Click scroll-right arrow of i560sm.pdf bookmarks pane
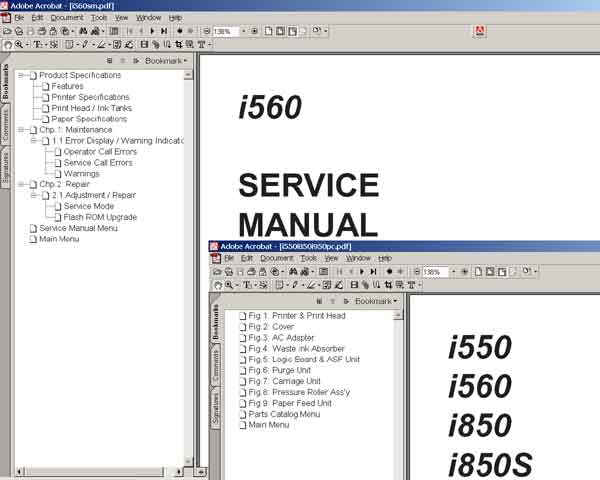This screenshot has height=480, width=600. click(179, 471)
